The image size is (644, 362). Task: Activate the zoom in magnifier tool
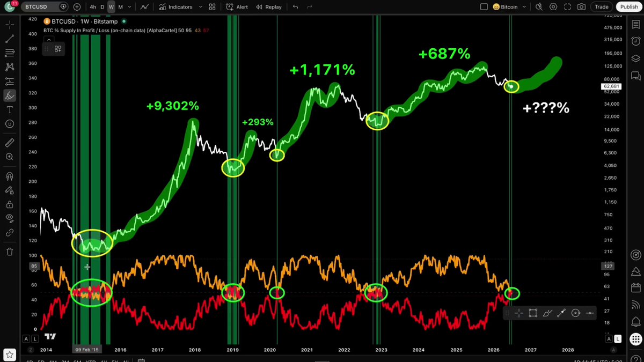click(x=10, y=157)
